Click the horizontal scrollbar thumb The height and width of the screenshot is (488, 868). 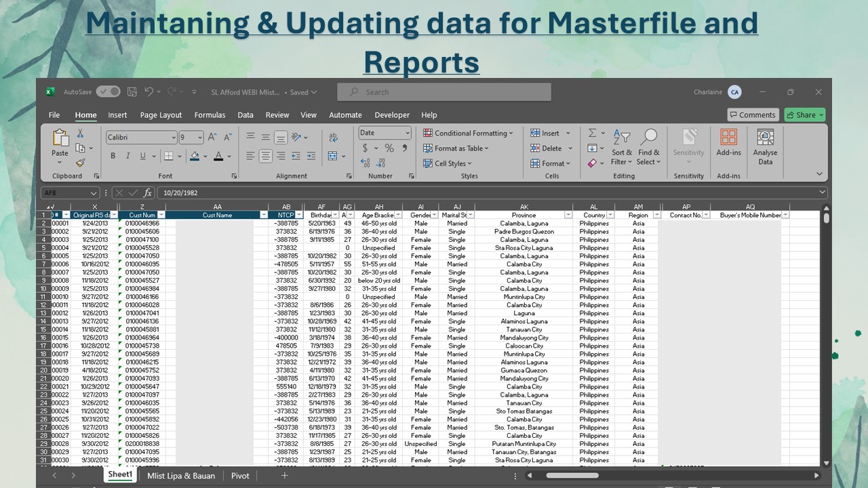[x=572, y=476]
